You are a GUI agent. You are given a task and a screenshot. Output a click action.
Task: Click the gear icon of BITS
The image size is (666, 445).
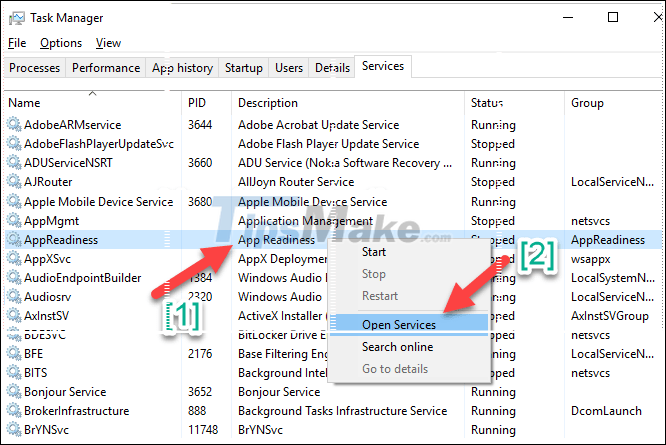[14, 372]
